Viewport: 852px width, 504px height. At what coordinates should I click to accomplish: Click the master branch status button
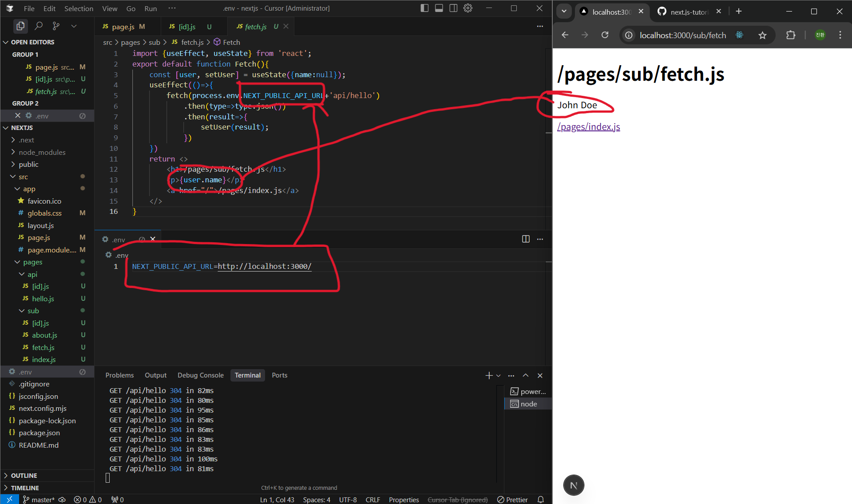point(39,500)
